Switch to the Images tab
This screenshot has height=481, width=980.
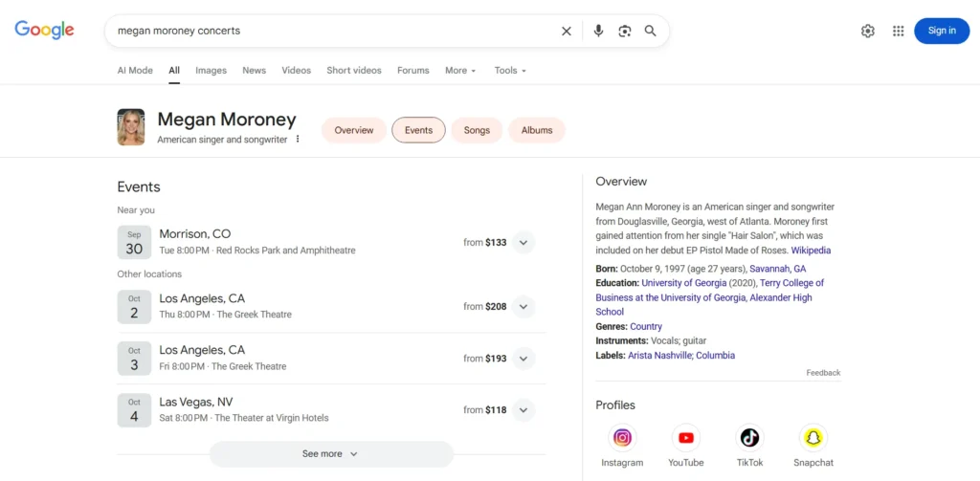click(211, 70)
